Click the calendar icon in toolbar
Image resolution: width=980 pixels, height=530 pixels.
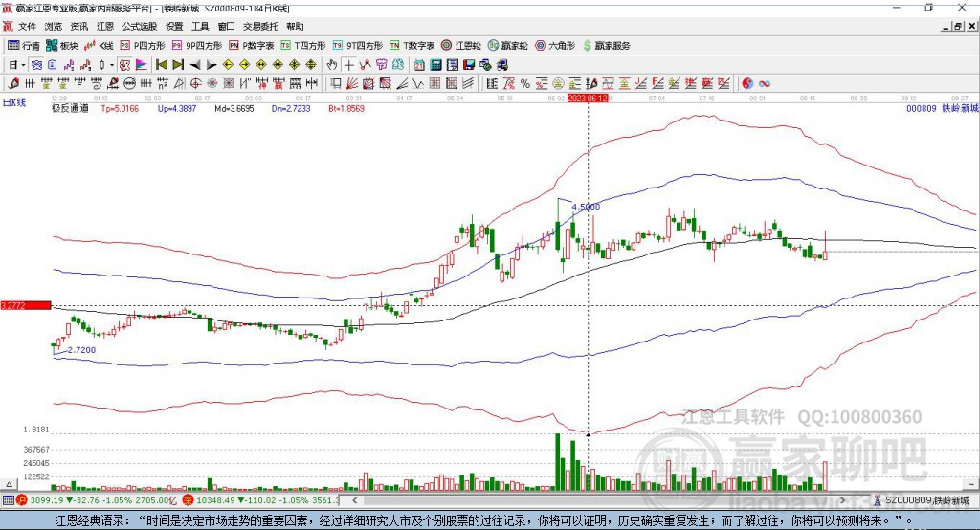[419, 65]
